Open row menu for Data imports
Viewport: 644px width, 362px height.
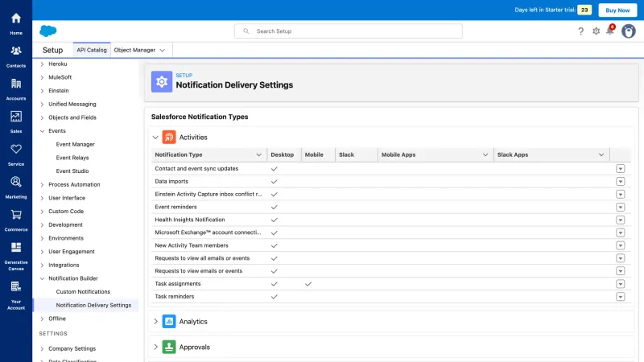pyautogui.click(x=620, y=182)
